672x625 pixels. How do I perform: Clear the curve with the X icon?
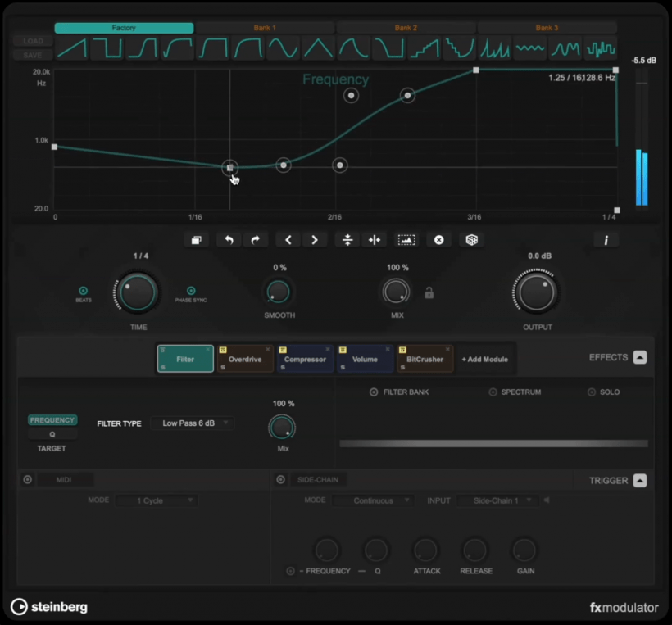coord(438,239)
